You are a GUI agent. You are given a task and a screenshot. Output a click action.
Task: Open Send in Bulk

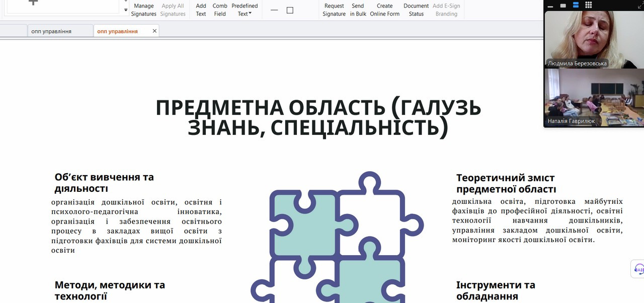[358, 10]
